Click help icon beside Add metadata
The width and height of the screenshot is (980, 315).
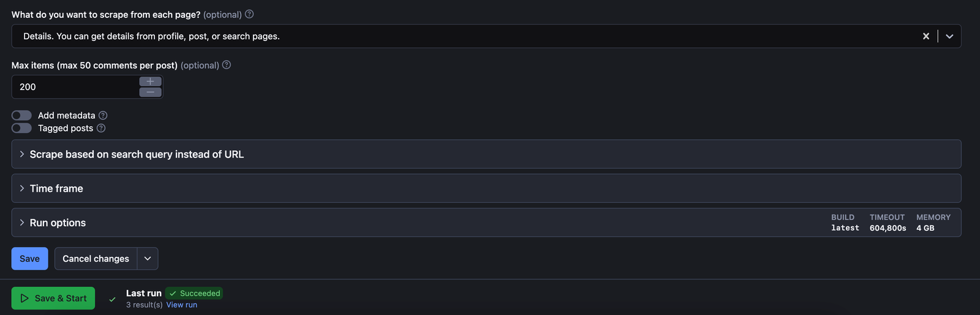pos(103,115)
